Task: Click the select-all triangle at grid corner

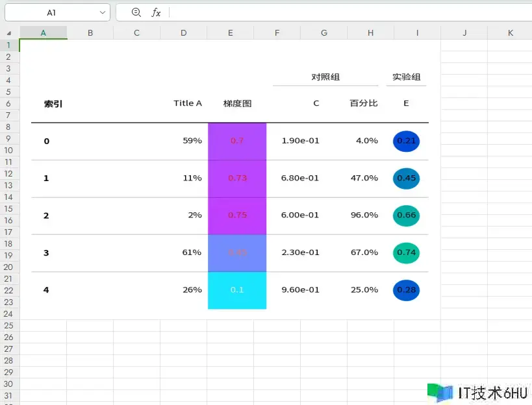Action: [x=9, y=32]
